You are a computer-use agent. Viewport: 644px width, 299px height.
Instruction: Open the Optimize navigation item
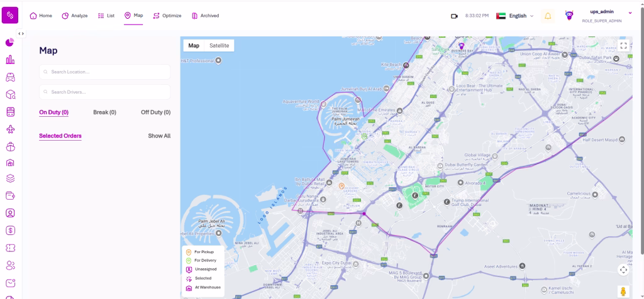pyautogui.click(x=167, y=16)
